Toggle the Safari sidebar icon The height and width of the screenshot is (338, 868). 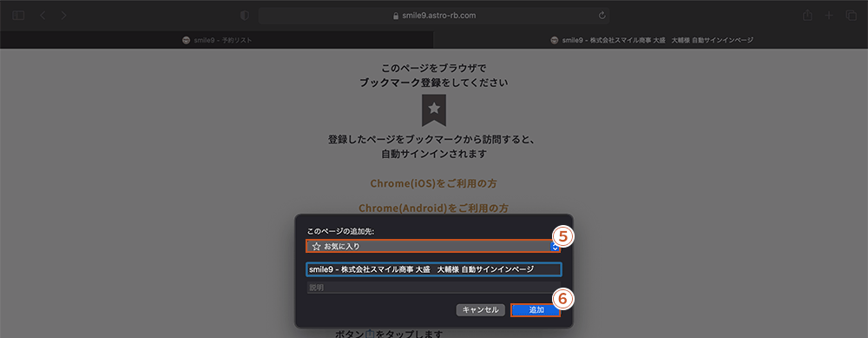click(x=18, y=16)
